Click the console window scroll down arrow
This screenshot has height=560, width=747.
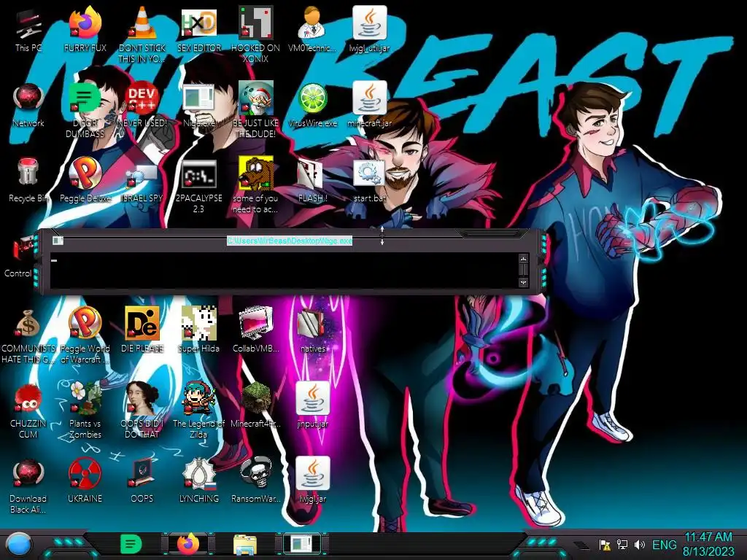pyautogui.click(x=523, y=282)
